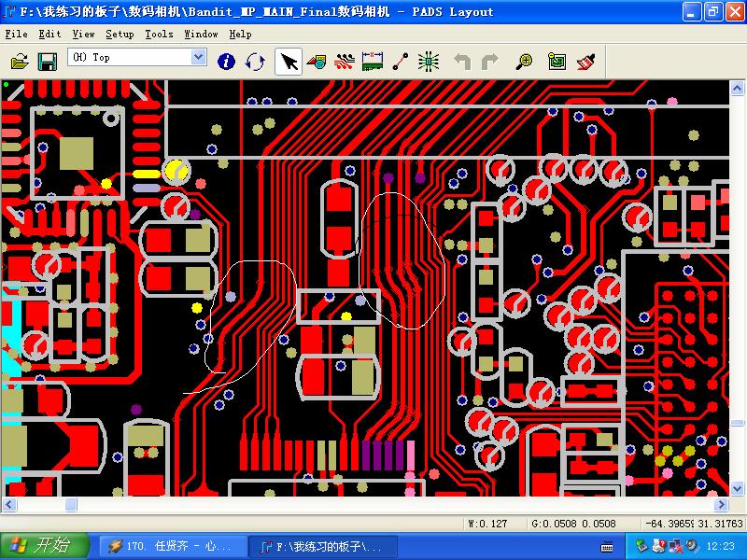Click the vertical scrollbar thumb
The image size is (747, 560).
pyautogui.click(x=737, y=424)
